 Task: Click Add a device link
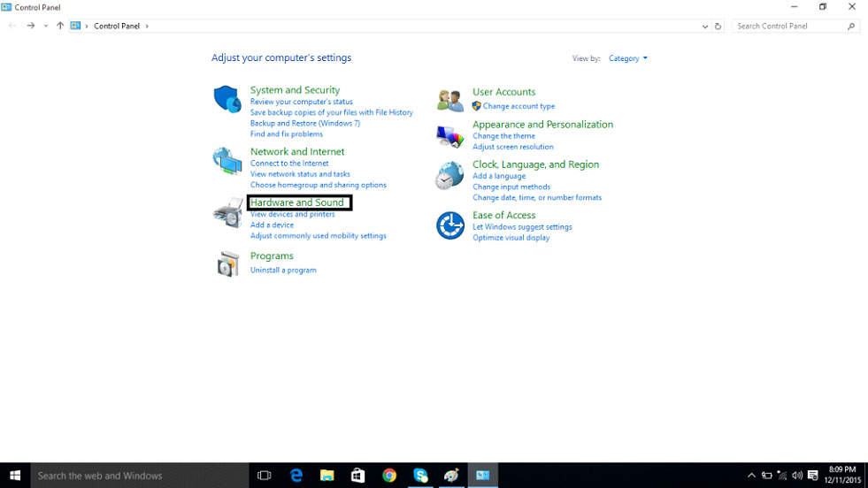click(x=272, y=225)
